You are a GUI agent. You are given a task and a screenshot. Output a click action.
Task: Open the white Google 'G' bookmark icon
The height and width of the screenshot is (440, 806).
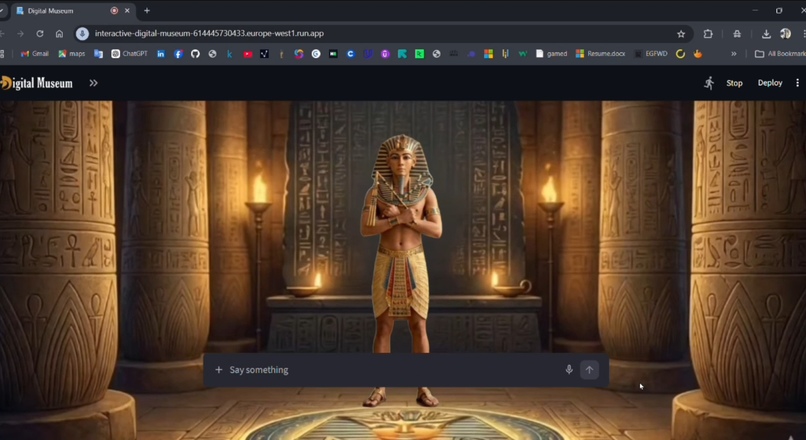[x=316, y=53]
